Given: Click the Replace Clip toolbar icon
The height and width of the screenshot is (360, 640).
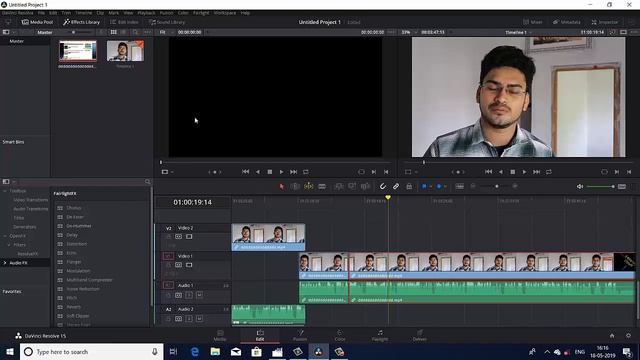Looking at the screenshot, I should point(365,187).
